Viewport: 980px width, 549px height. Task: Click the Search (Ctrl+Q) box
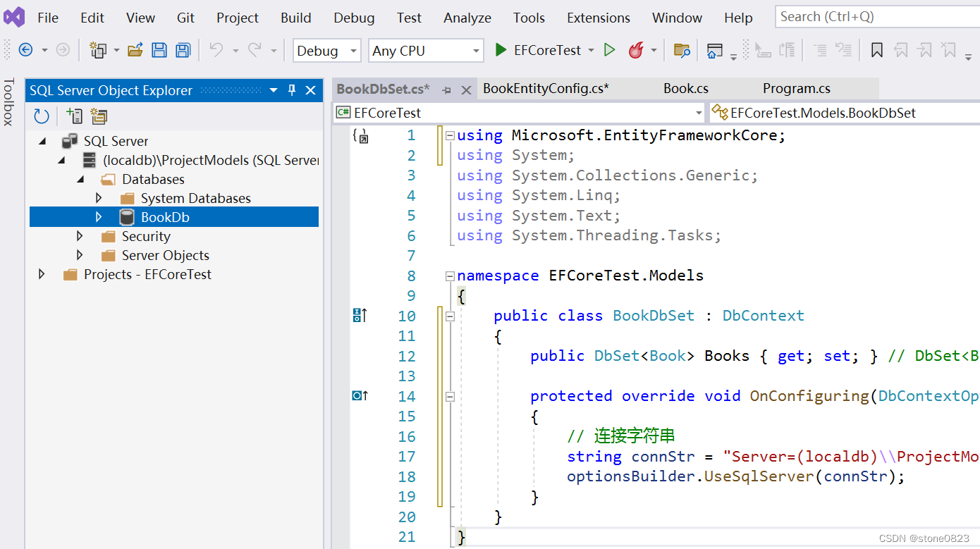tap(876, 17)
